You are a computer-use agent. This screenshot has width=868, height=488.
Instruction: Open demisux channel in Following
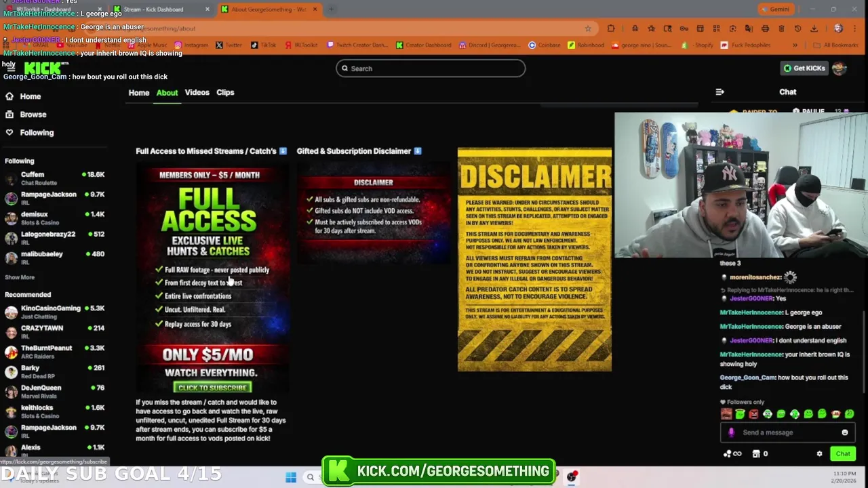pyautogui.click(x=55, y=218)
